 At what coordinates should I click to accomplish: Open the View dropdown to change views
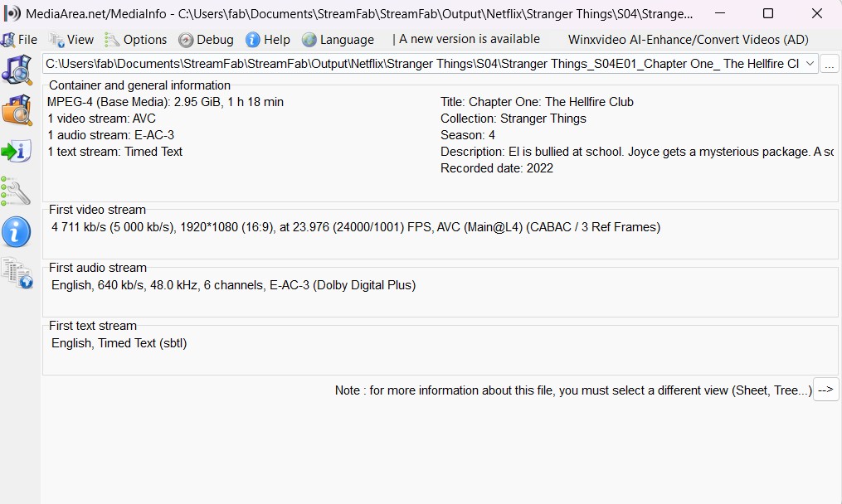(71, 39)
